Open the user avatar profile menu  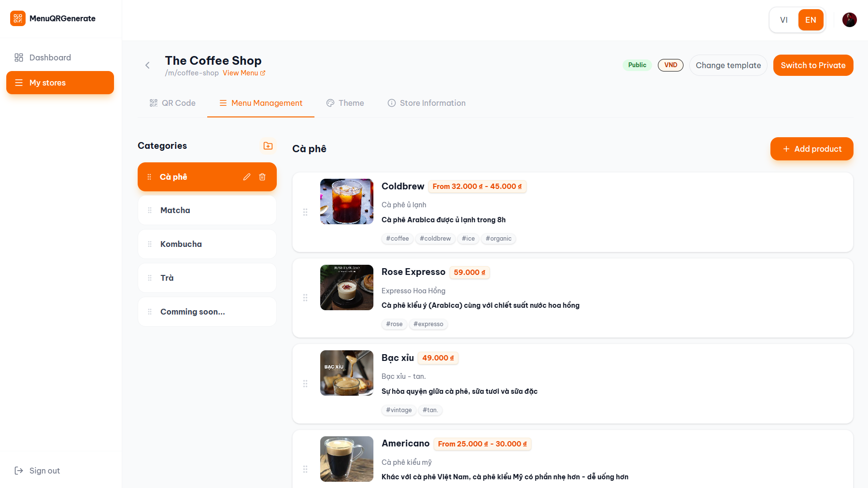click(849, 20)
